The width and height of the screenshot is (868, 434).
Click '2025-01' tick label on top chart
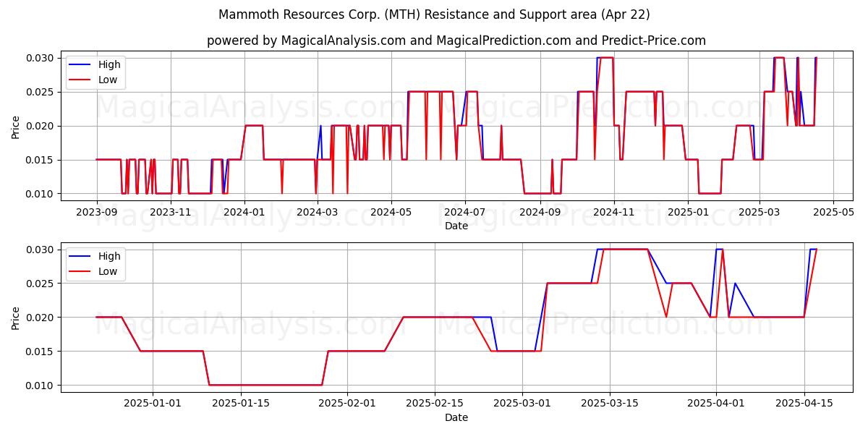[x=688, y=212]
